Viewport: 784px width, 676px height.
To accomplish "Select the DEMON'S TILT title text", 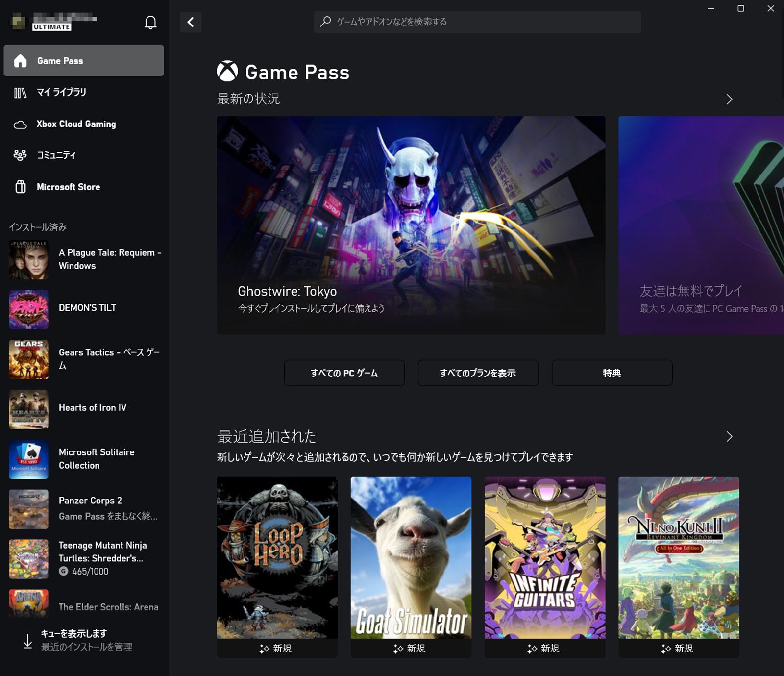I will point(87,308).
